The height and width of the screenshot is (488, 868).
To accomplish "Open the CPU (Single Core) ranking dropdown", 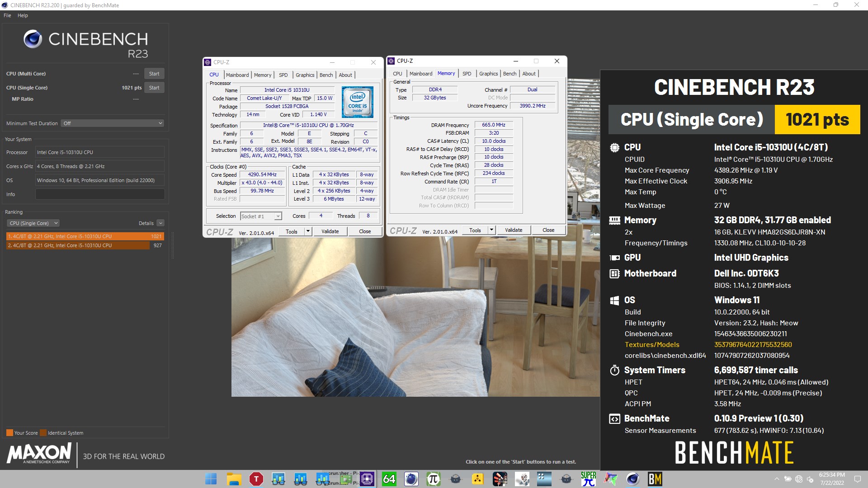I will click(x=33, y=223).
